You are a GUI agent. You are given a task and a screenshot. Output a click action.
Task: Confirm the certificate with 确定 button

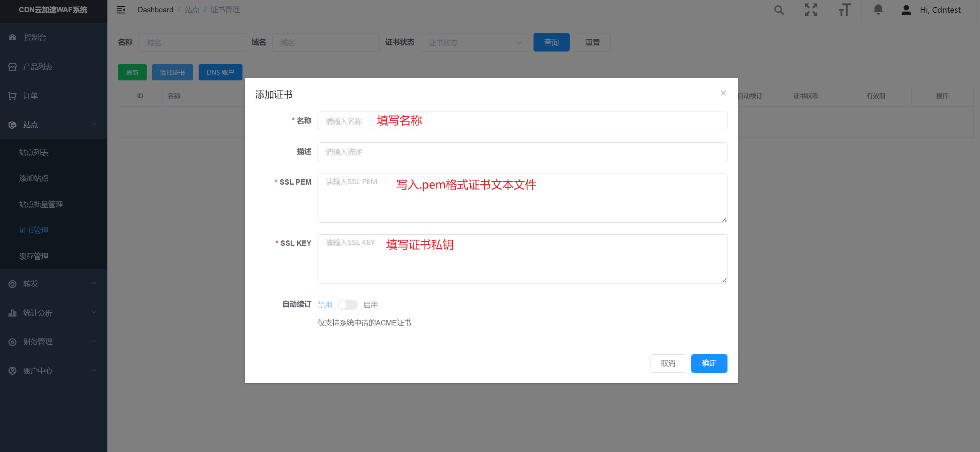[709, 364]
